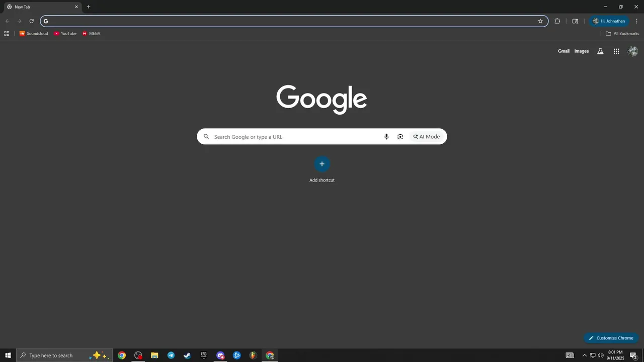Open network status tray icon
This screenshot has height=362, width=644.
(x=593, y=355)
